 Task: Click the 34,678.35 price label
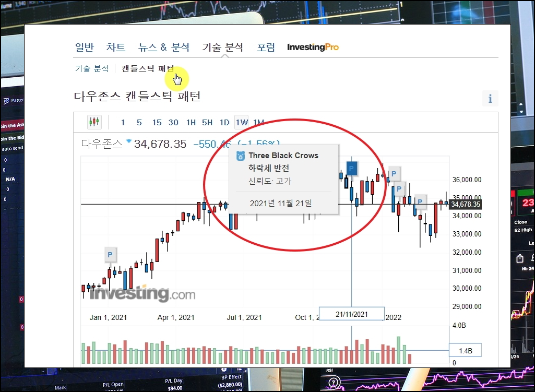(466, 205)
